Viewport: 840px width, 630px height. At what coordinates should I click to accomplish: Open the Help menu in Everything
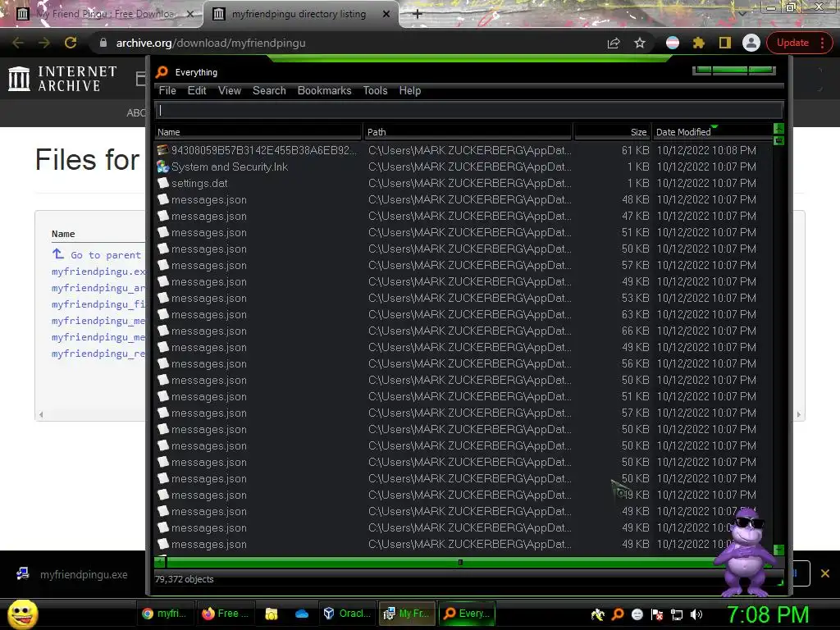410,90
